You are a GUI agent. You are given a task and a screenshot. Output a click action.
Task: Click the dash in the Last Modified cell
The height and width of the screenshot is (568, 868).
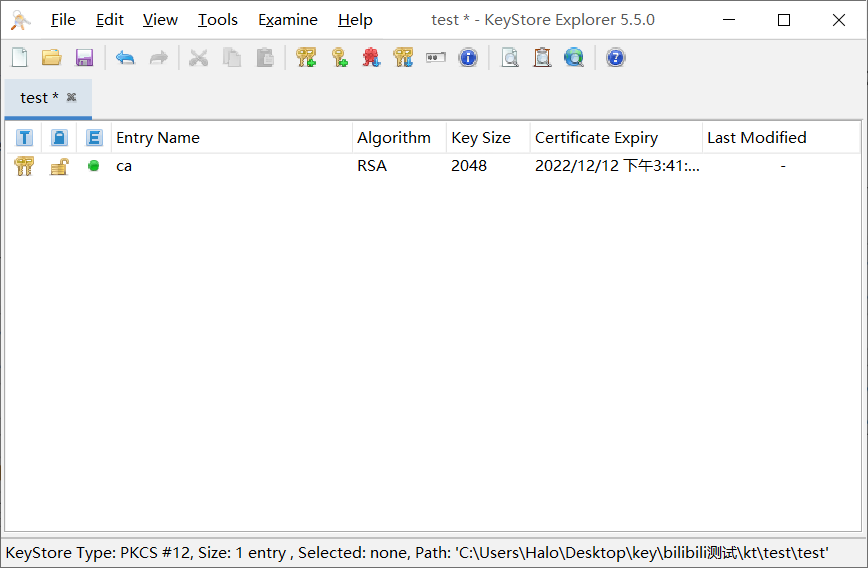[783, 166]
